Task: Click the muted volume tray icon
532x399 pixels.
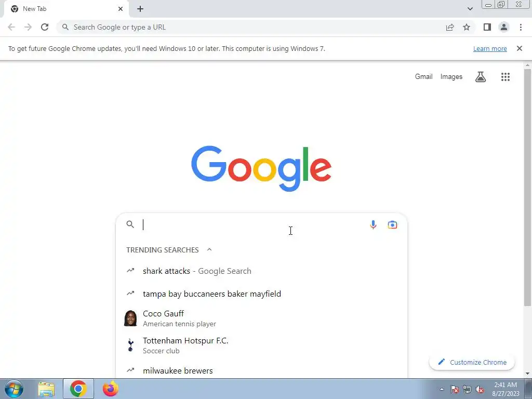Action: click(480, 389)
